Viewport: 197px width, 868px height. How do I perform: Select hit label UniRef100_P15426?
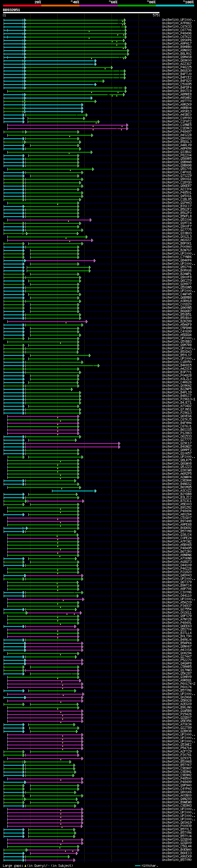point(177,714)
